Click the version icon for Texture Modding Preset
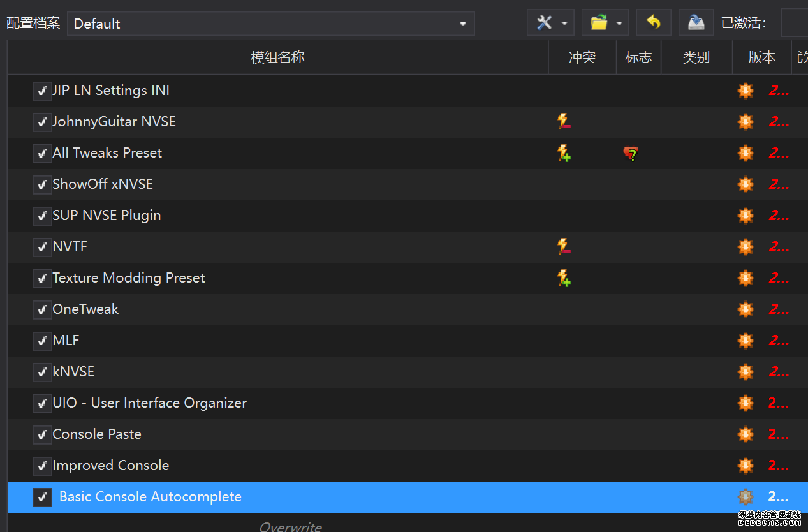 745,278
